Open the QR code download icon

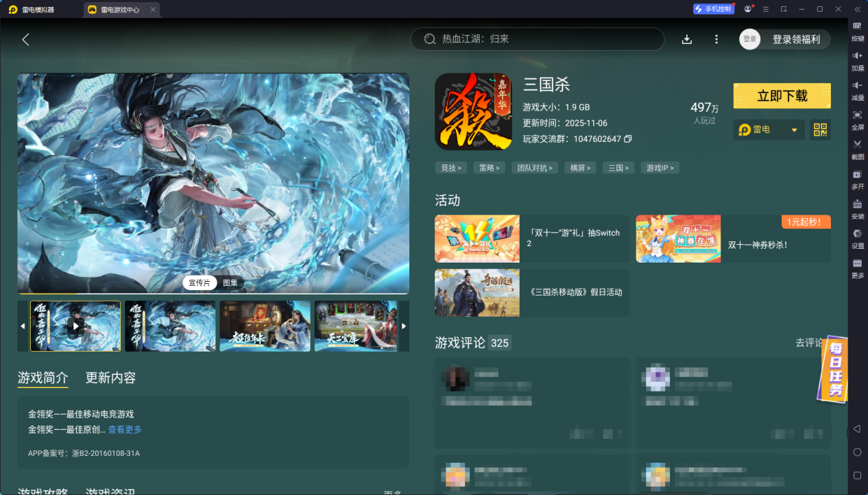point(820,130)
